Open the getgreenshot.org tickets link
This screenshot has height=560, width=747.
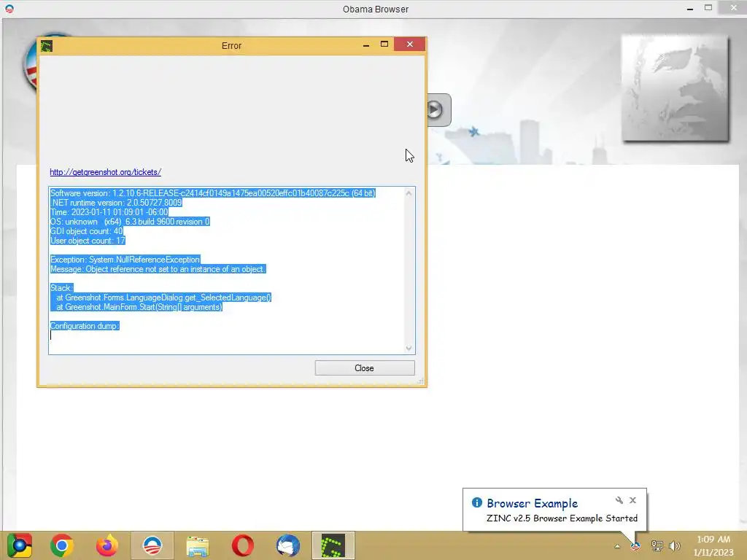point(105,172)
